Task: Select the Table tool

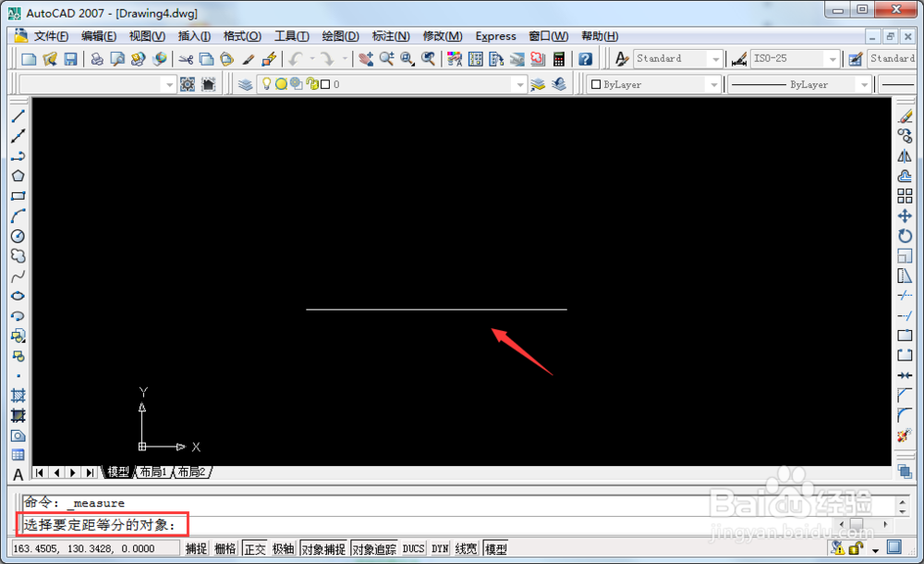Action: click(18, 456)
